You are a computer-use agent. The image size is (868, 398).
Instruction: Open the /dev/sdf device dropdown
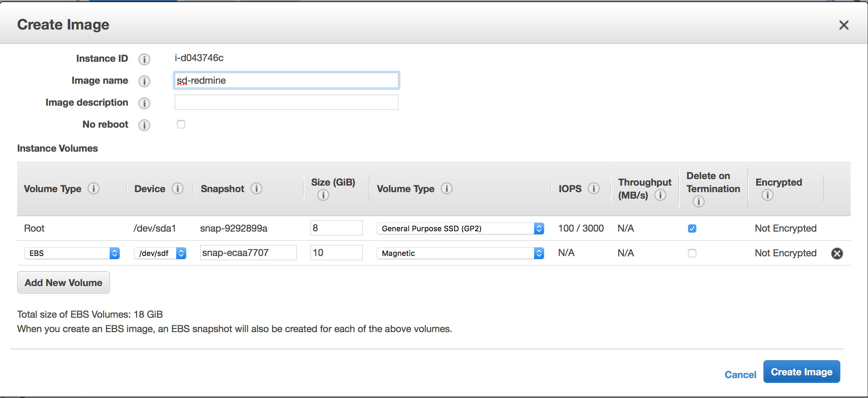click(160, 253)
